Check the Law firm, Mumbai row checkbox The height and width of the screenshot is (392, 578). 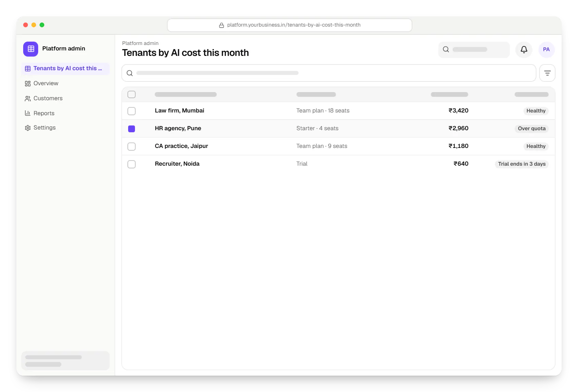click(132, 111)
